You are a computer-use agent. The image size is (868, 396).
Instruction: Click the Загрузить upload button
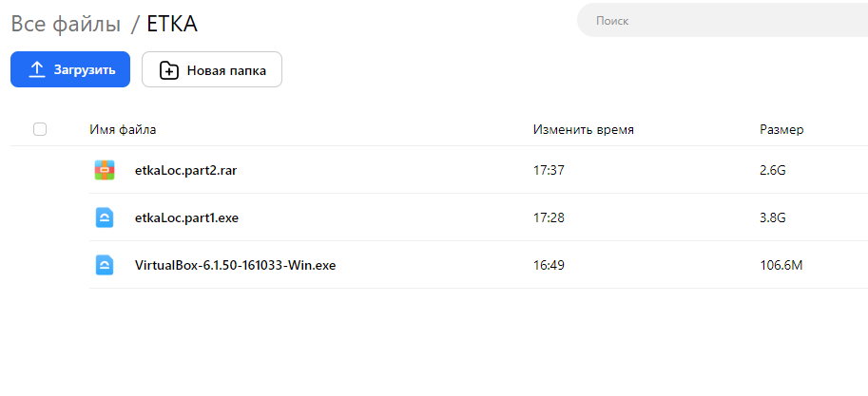click(70, 69)
